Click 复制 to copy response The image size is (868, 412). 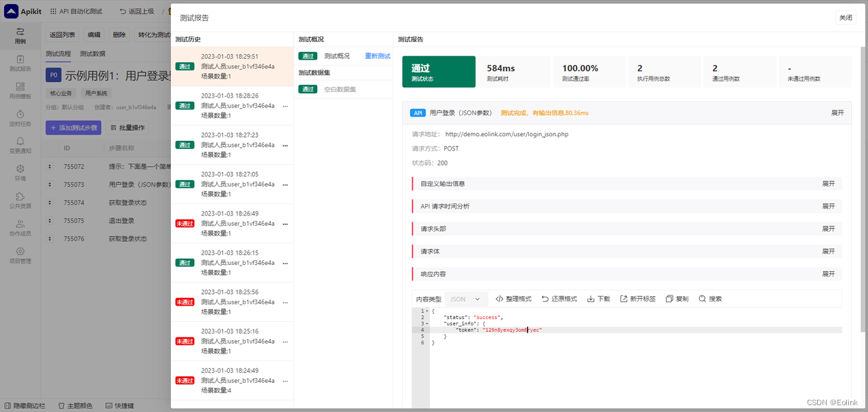point(677,299)
